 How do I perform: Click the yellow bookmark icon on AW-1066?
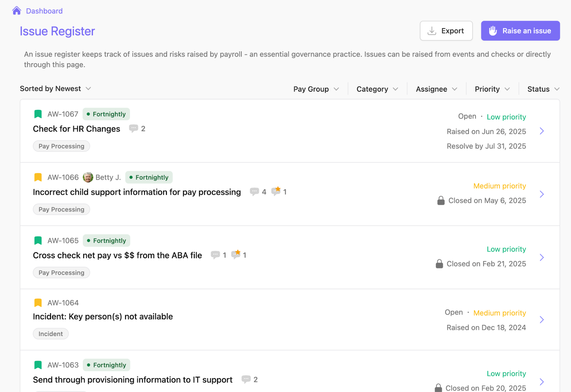point(38,177)
